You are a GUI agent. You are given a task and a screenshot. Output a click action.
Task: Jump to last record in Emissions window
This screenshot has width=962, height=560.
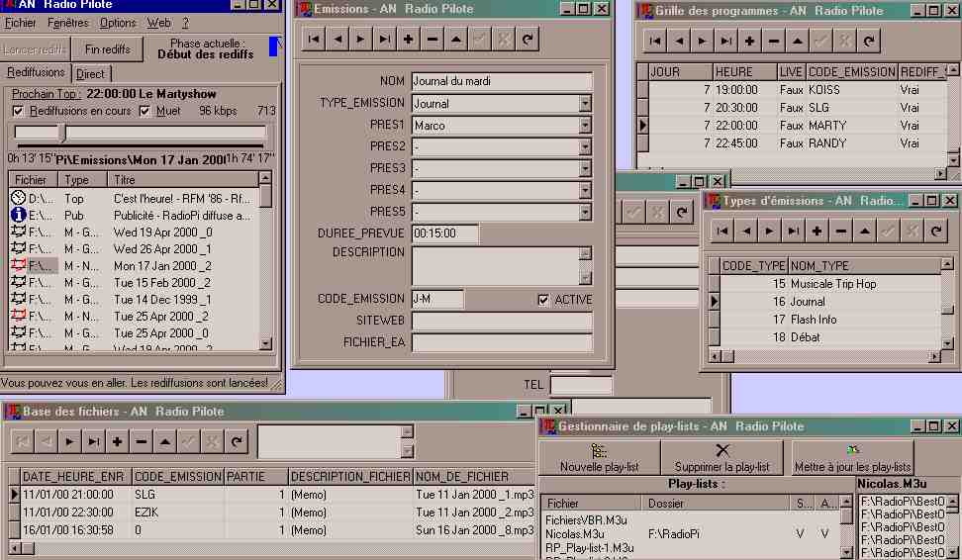point(385,40)
